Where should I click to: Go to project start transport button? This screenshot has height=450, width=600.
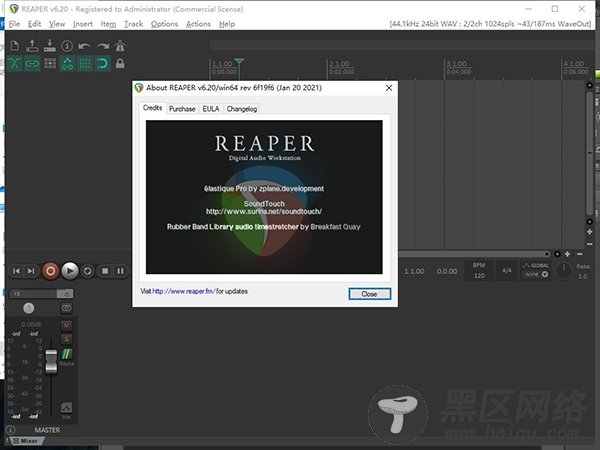[16, 271]
